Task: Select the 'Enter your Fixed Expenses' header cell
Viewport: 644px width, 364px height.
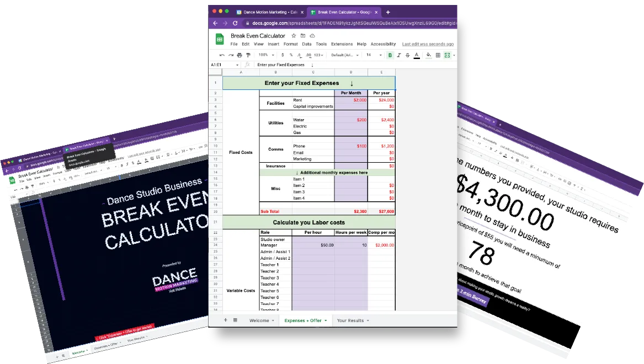Action: coord(309,83)
